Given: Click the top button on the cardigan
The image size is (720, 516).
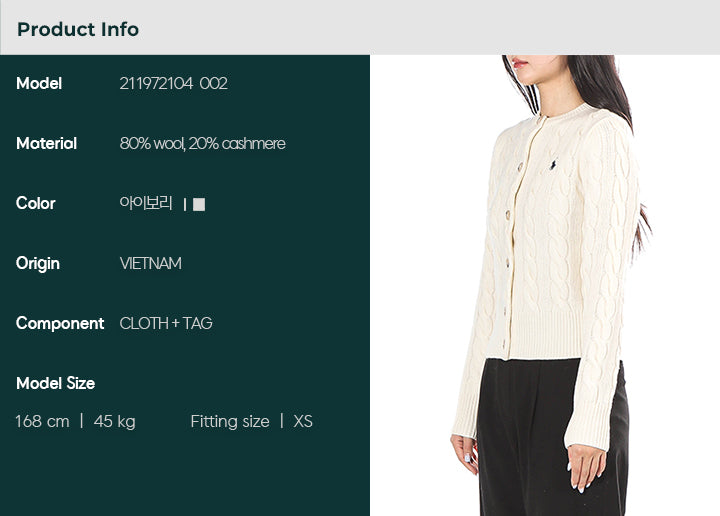Looking at the screenshot, I should coord(521,165).
